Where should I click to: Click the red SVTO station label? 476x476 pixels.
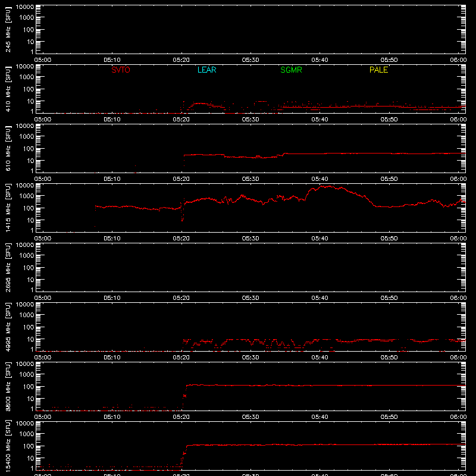coord(121,70)
